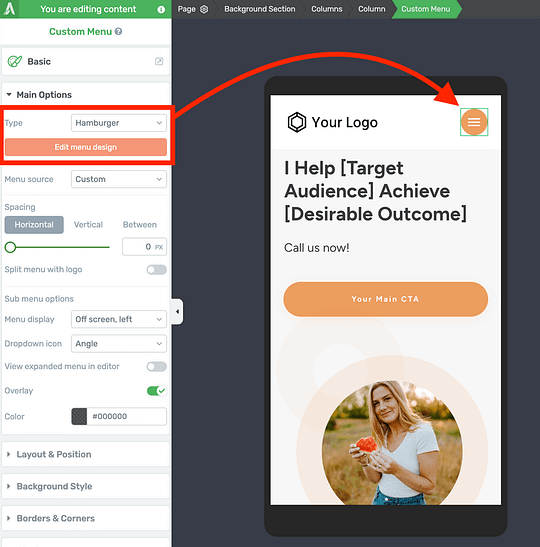Image resolution: width=540 pixels, height=547 pixels.
Task: Open the Page settings gear icon
Action: [x=204, y=9]
